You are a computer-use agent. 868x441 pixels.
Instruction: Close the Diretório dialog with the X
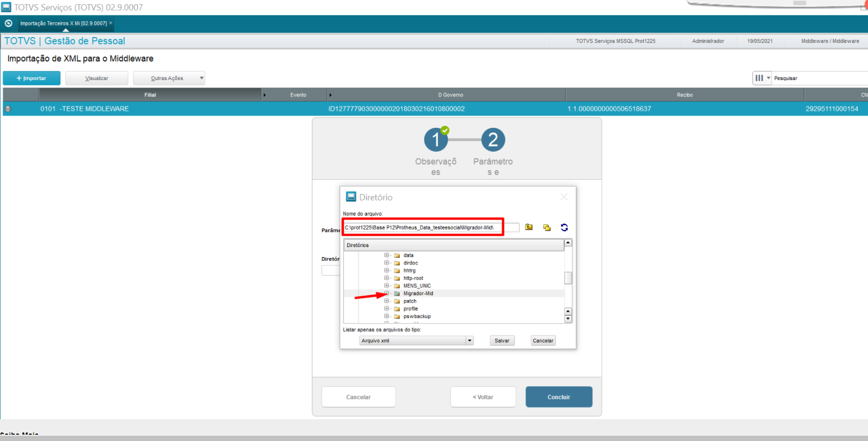click(564, 197)
